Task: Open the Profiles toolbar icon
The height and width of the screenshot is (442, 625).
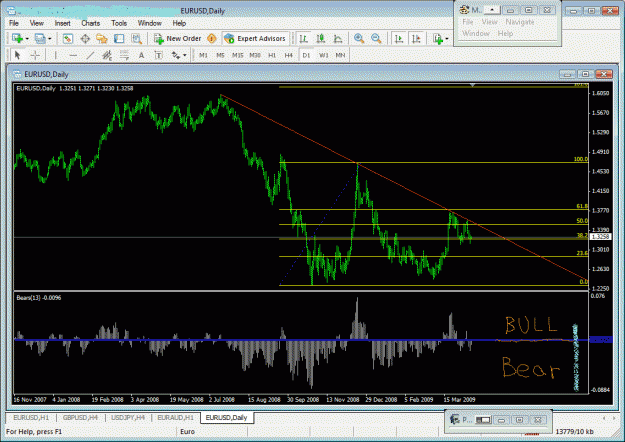Action: (x=39, y=39)
